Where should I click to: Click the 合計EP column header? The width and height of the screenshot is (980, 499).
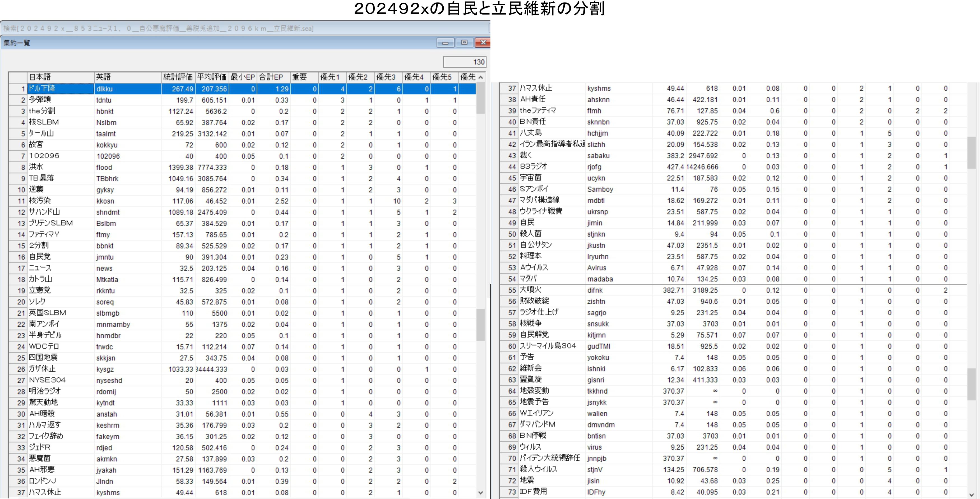click(274, 77)
